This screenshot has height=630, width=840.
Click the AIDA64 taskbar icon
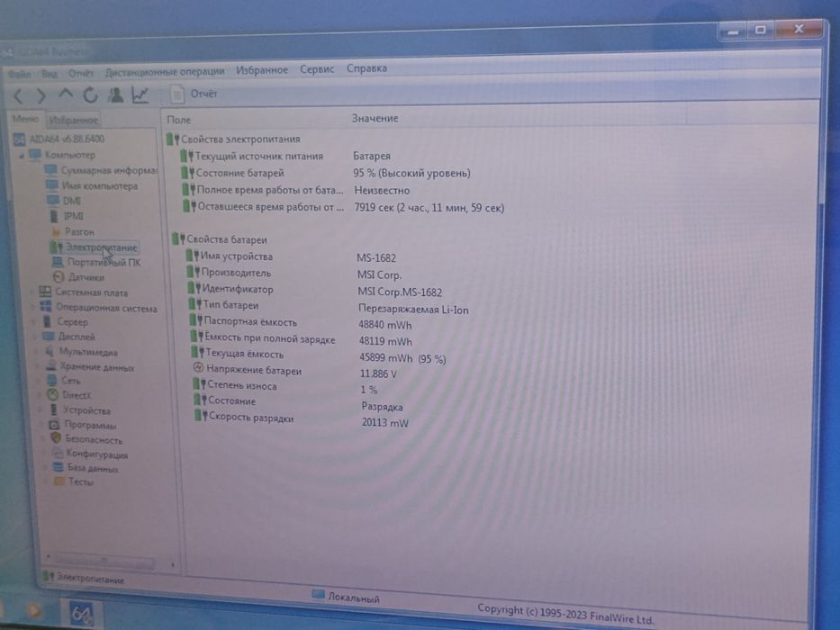[81, 613]
